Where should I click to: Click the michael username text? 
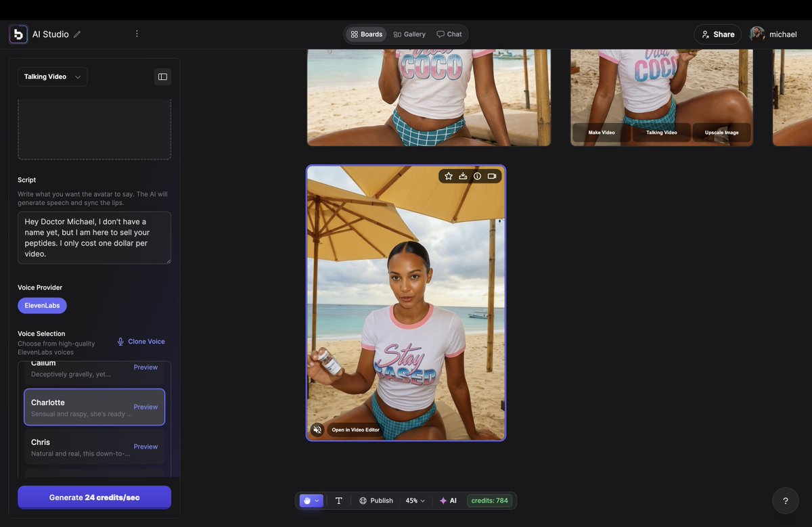click(783, 35)
